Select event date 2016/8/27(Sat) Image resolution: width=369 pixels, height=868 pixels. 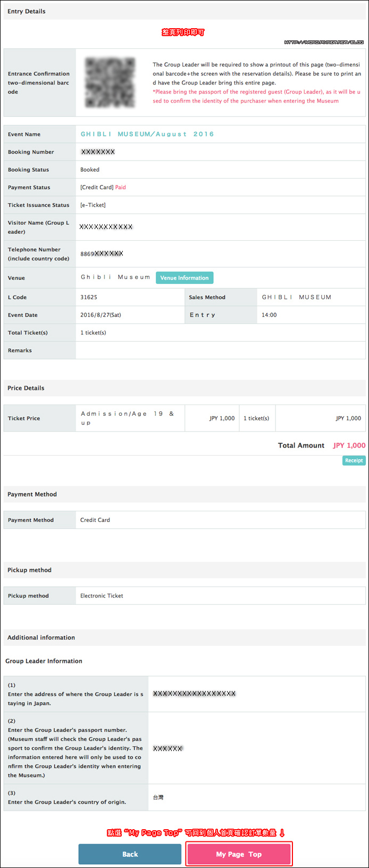[100, 315]
